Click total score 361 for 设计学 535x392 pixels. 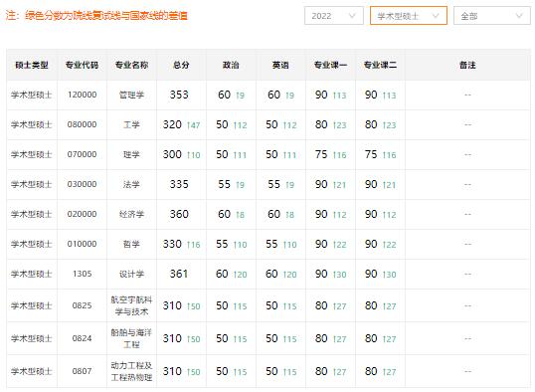coord(179,274)
